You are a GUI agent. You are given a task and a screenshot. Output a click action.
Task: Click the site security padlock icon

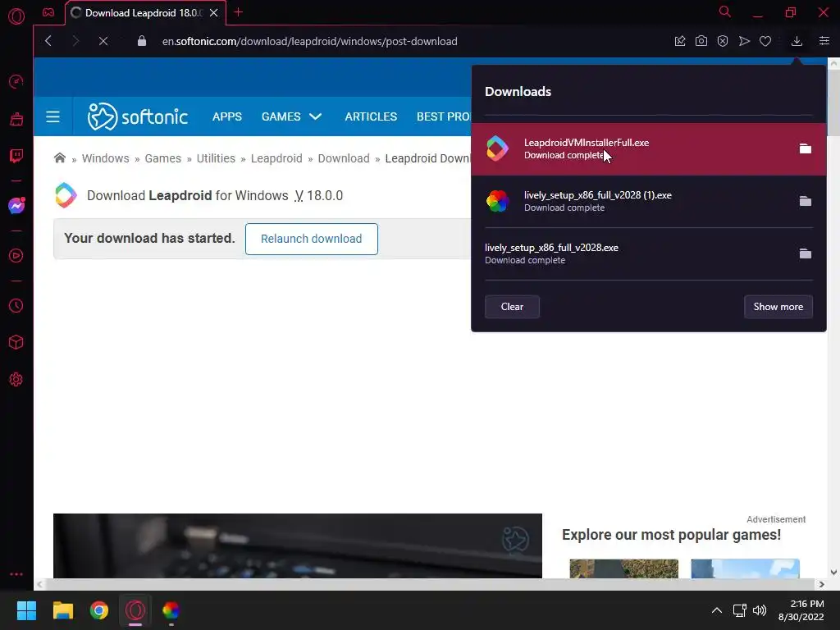(141, 41)
